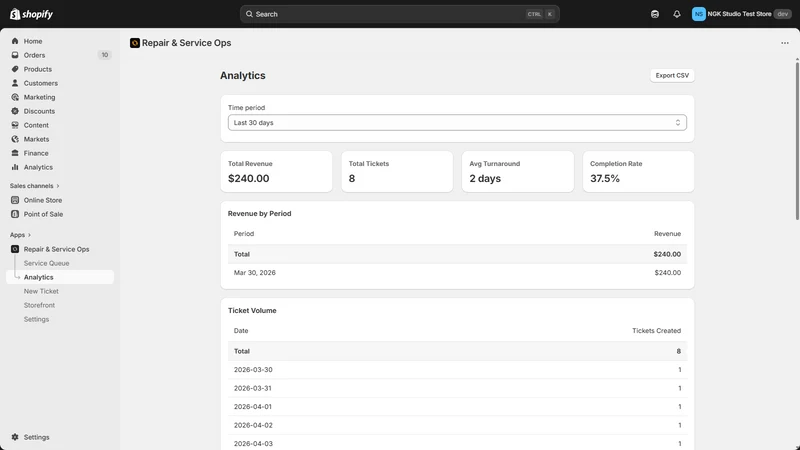
Task: Open the Marketing target icon
Action: pos(15,97)
